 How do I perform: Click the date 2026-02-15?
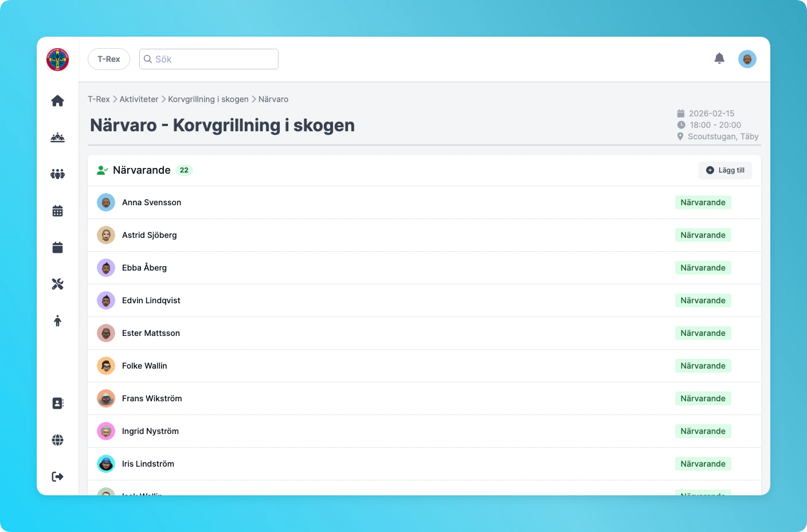pyautogui.click(x=711, y=114)
